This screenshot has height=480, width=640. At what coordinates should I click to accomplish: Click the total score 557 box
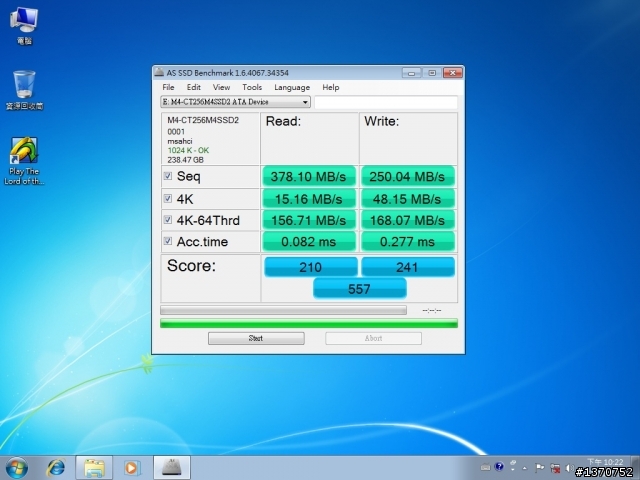click(x=360, y=289)
